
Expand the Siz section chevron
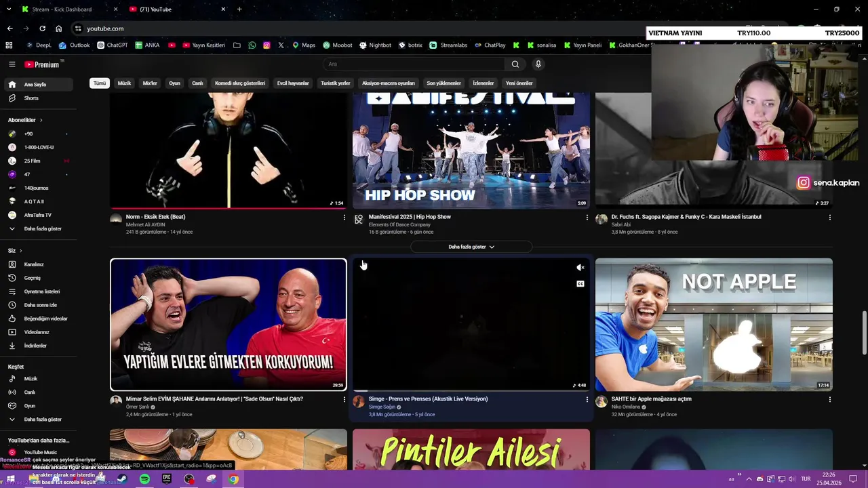20,251
